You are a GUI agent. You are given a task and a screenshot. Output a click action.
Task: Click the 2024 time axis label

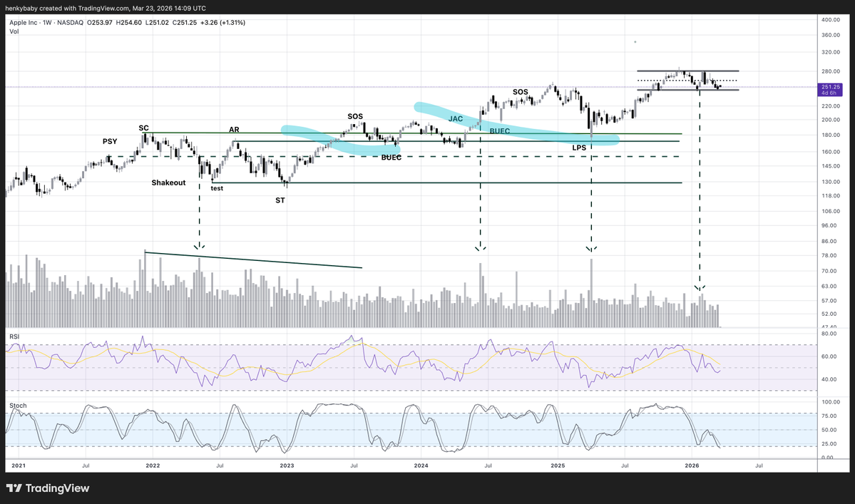(x=421, y=466)
